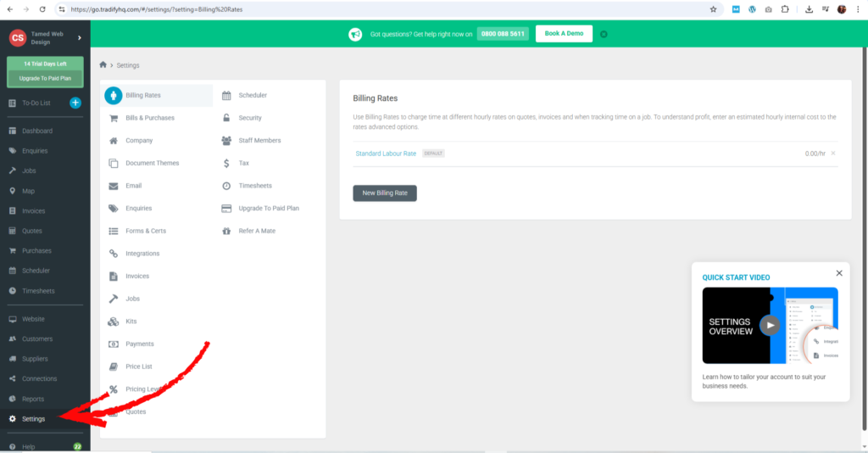
Task: Click the Connections share icon in sidebar
Action: point(12,379)
